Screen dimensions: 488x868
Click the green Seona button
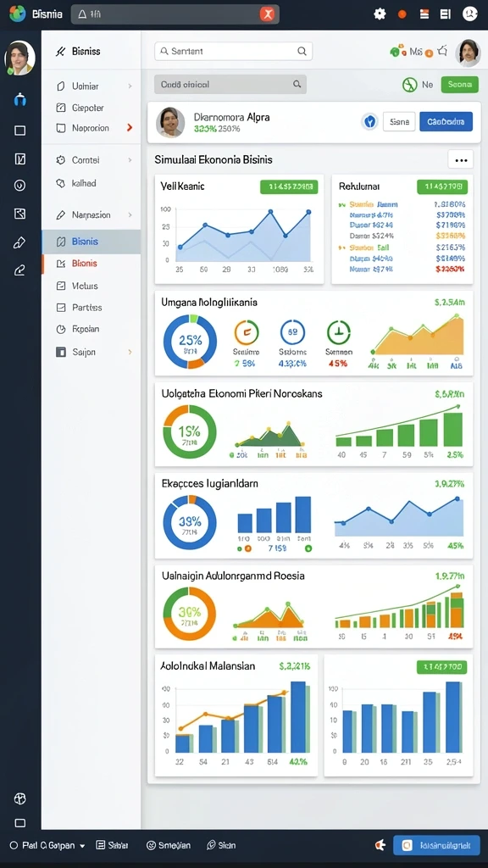460,85
